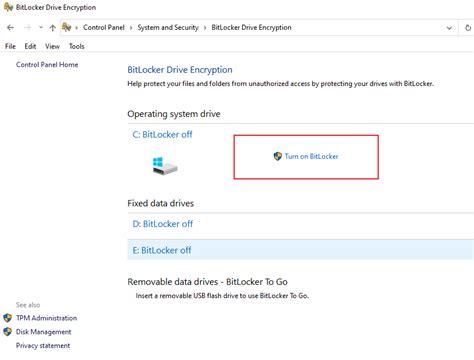
Task: Expand the address bar history dropdown
Action: [x=449, y=28]
